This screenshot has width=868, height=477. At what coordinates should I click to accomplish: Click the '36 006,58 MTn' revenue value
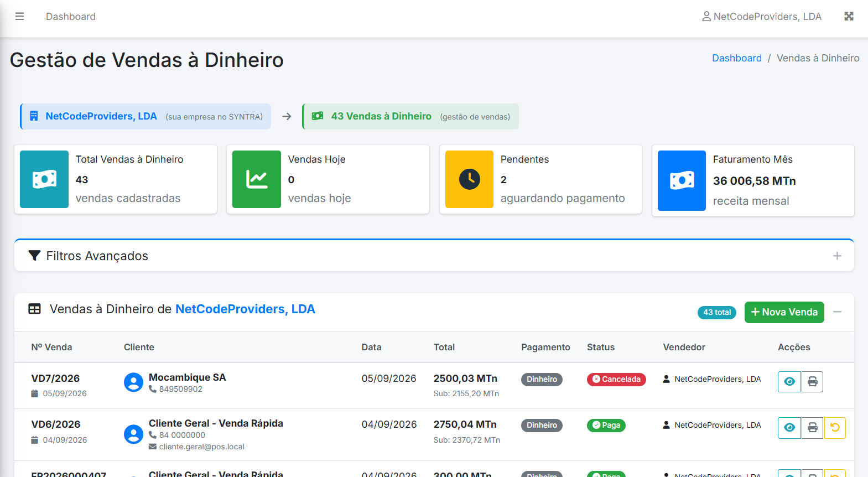click(754, 181)
